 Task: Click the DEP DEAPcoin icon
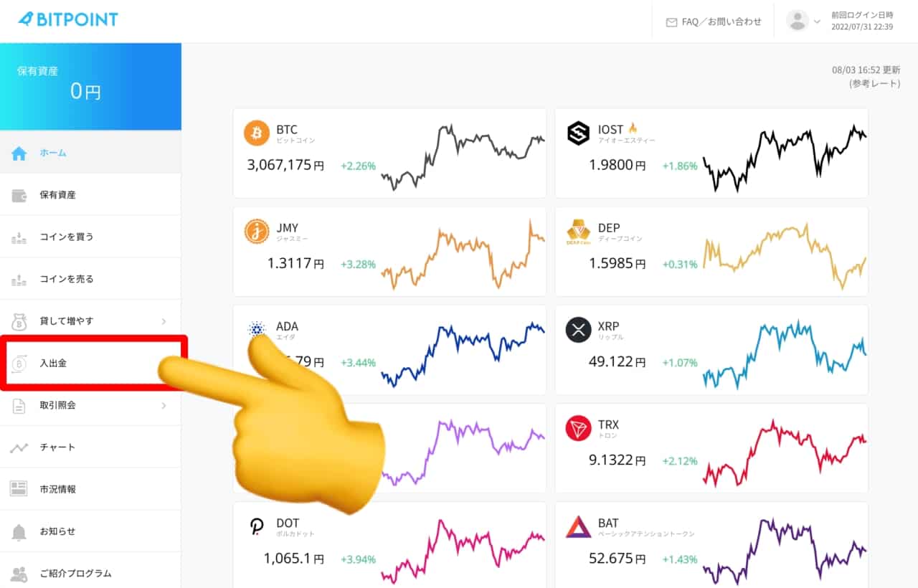pos(578,231)
